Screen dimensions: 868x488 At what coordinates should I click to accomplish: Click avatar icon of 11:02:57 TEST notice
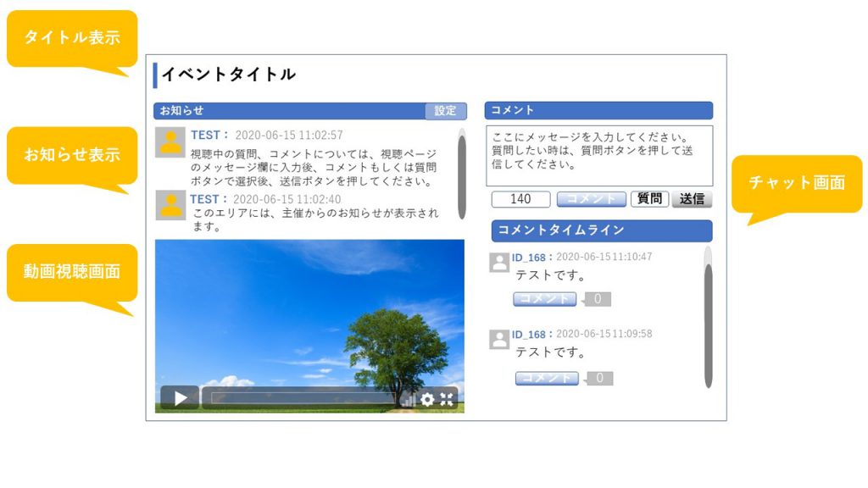pos(170,142)
